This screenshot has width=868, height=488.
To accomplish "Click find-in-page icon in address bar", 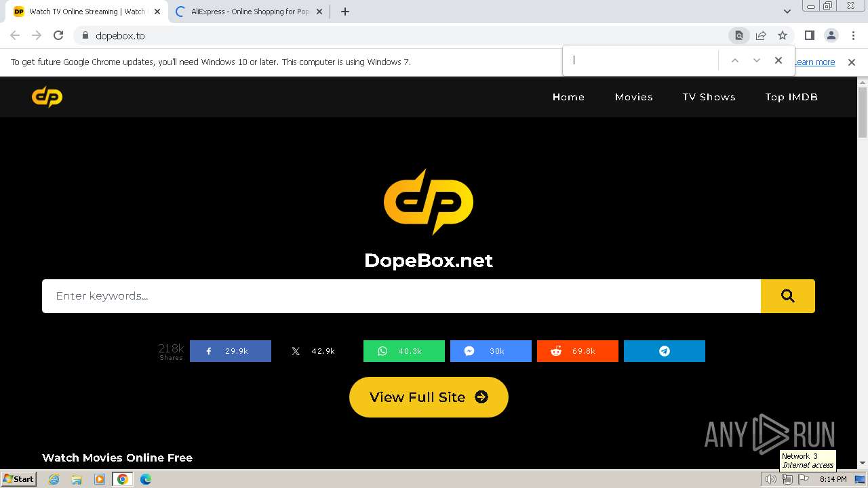I will [739, 35].
